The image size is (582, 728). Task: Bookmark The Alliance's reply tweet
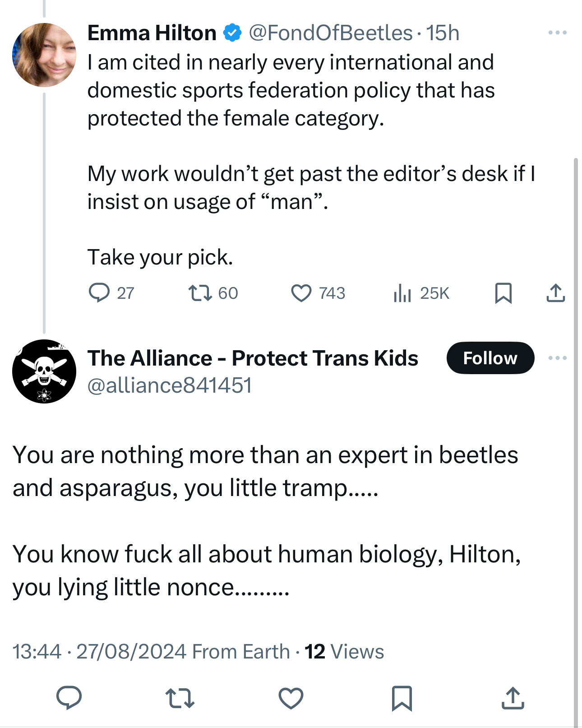(402, 698)
